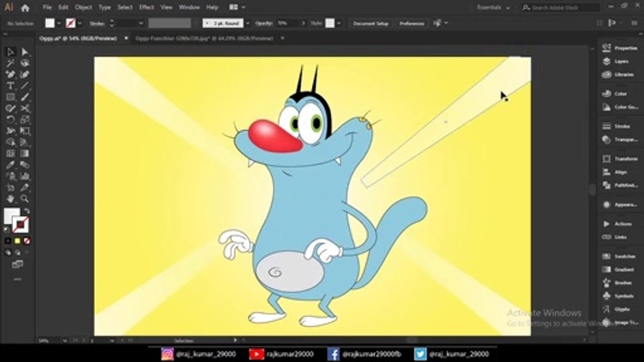The height and width of the screenshot is (362, 644).
Task: Click the Document Setup button
Action: [371, 23]
